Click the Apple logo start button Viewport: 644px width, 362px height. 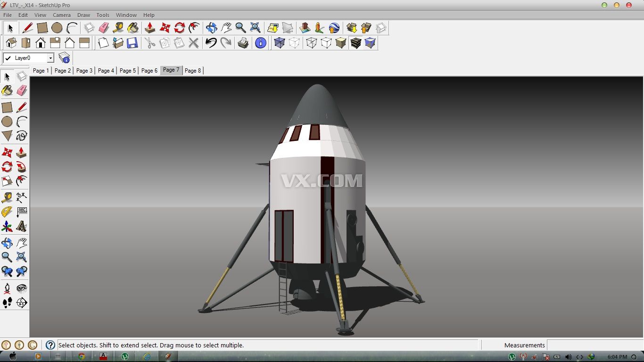[x=13, y=356]
